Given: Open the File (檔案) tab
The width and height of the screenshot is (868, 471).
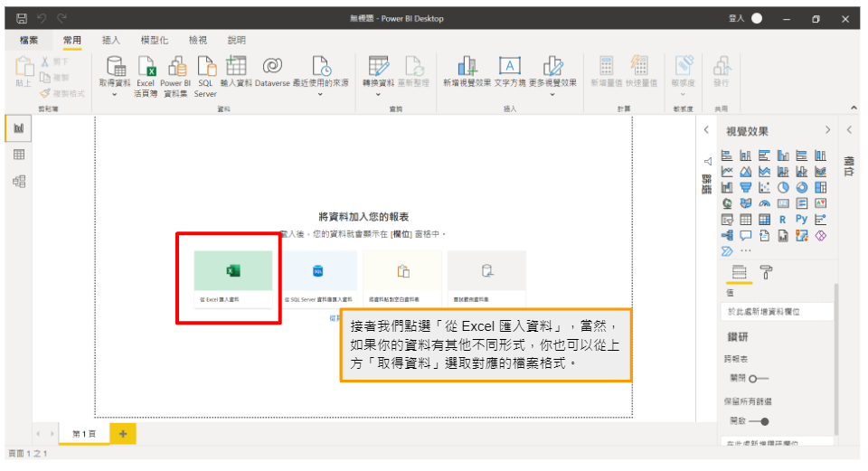Looking at the screenshot, I should [29, 41].
